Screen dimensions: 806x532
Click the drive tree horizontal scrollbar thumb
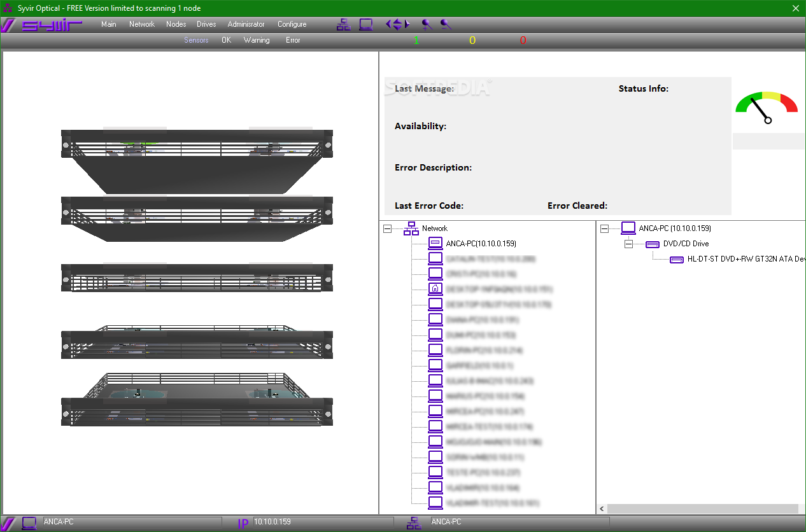point(702,509)
